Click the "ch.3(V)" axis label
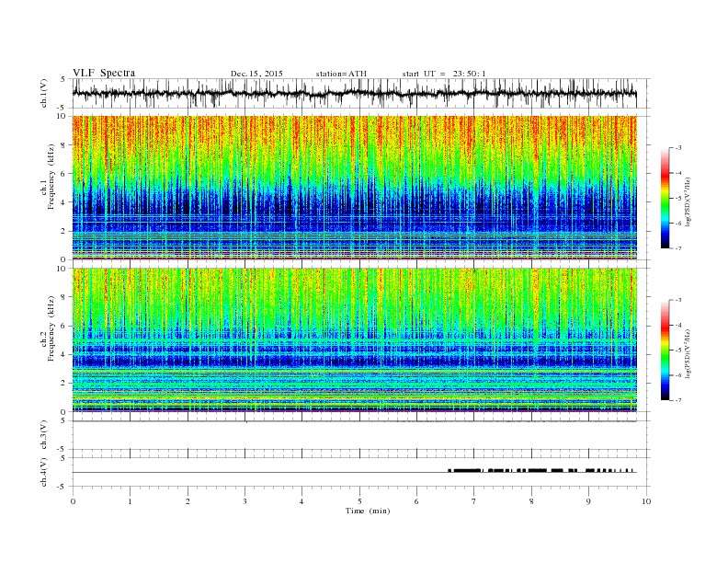Image resolution: width=728 pixels, height=563 pixels. (43, 435)
